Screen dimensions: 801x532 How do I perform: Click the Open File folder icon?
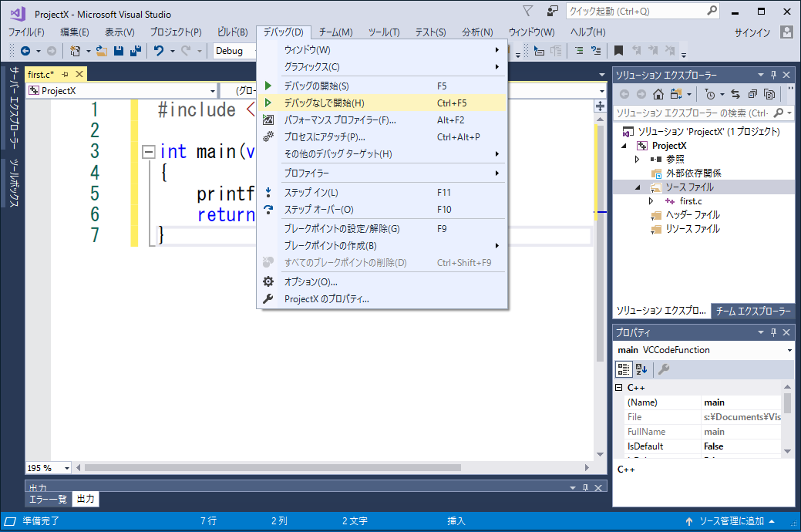tap(102, 51)
